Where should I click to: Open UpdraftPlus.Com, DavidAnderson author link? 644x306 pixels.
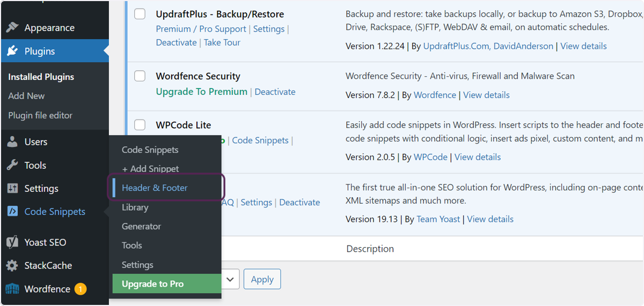point(488,46)
